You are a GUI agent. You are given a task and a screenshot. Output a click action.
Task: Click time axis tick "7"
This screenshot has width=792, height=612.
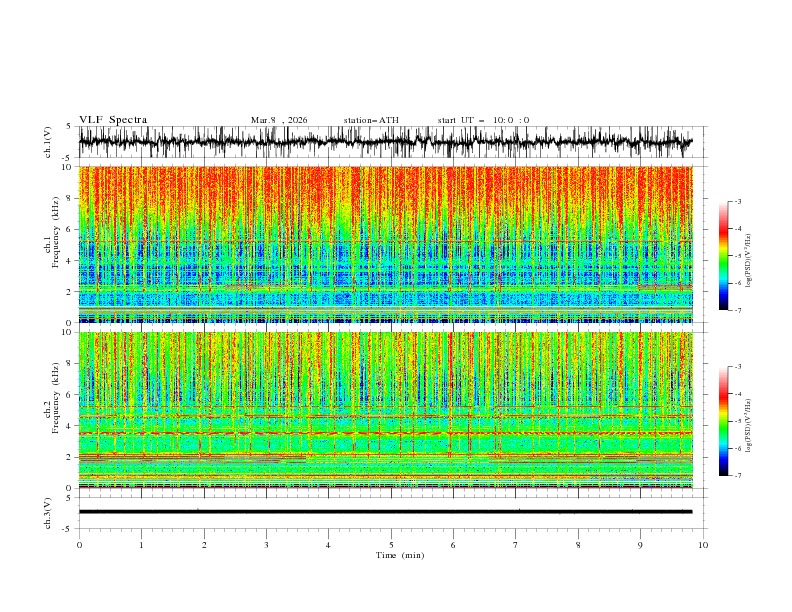tap(516, 545)
